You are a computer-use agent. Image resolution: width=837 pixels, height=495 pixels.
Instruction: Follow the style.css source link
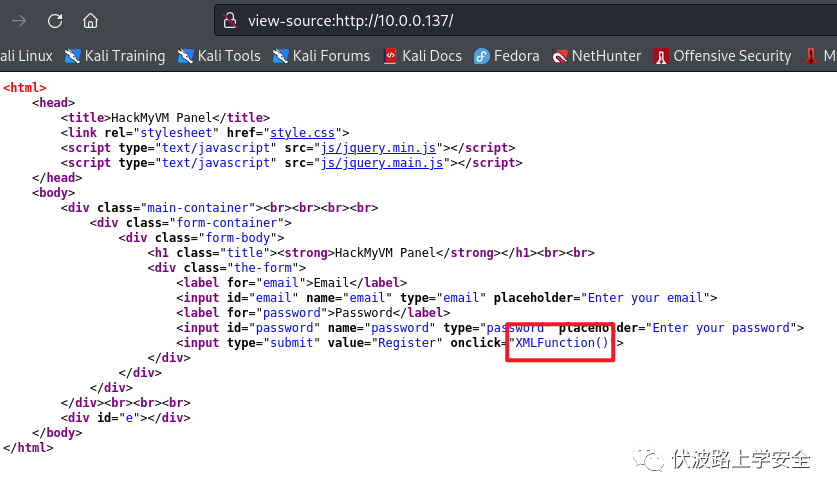click(x=302, y=132)
